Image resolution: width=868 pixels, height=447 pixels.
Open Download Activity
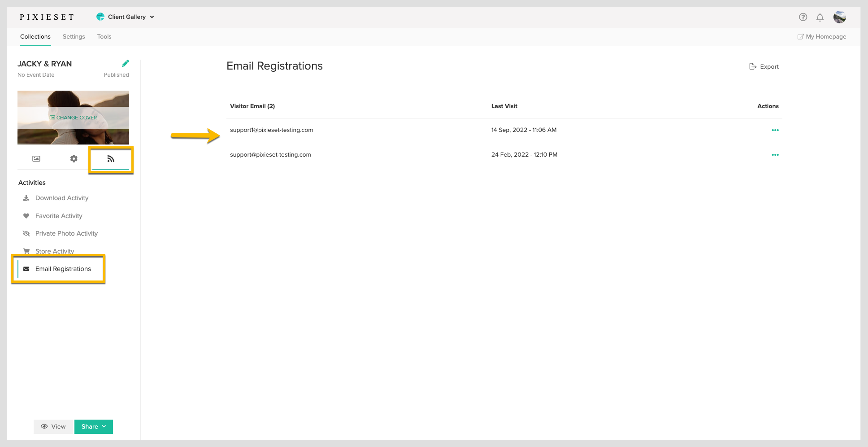[62, 198]
